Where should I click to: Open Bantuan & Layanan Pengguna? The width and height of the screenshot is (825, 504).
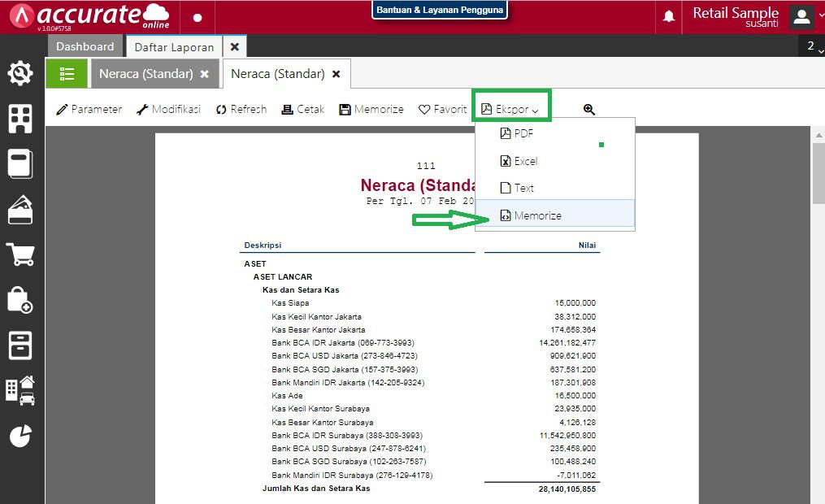(439, 10)
